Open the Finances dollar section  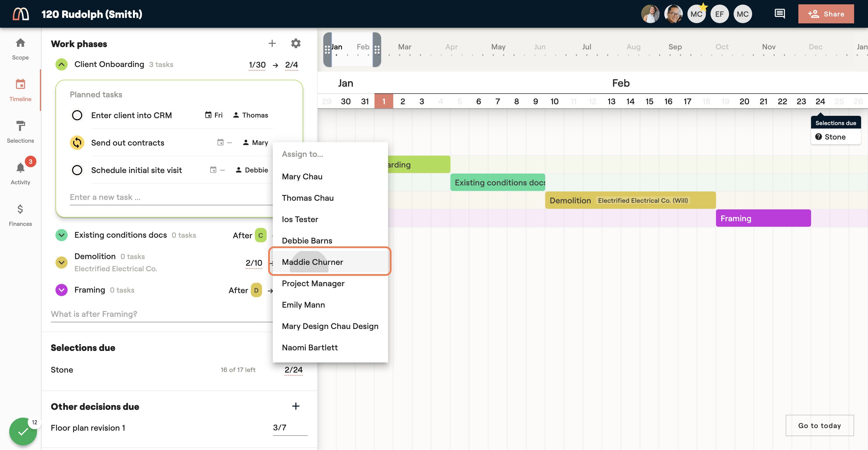pyautogui.click(x=20, y=215)
